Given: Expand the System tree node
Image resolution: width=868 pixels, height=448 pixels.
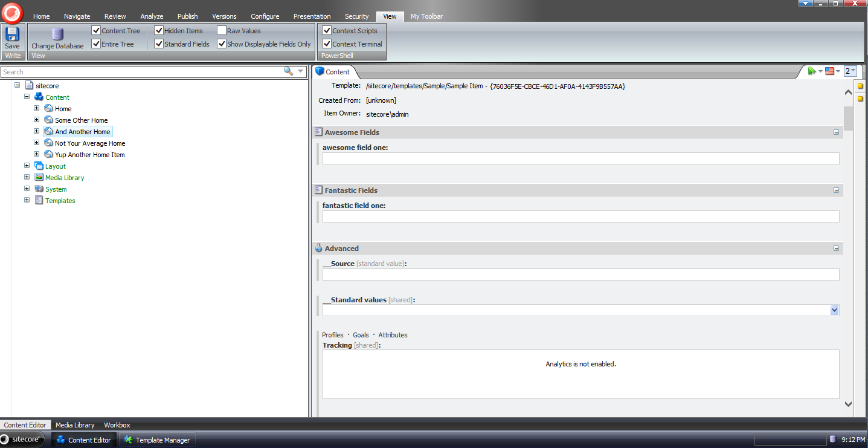Looking at the screenshot, I should [27, 189].
